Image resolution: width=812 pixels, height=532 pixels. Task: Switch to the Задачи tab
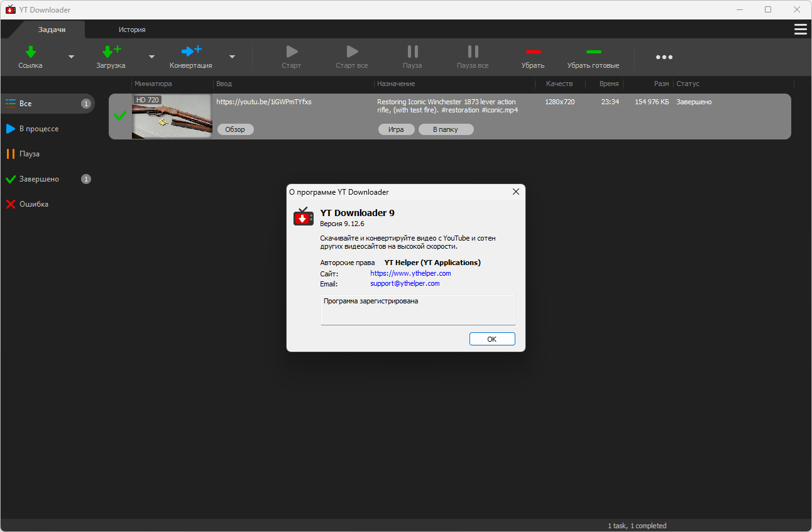[x=52, y=30]
